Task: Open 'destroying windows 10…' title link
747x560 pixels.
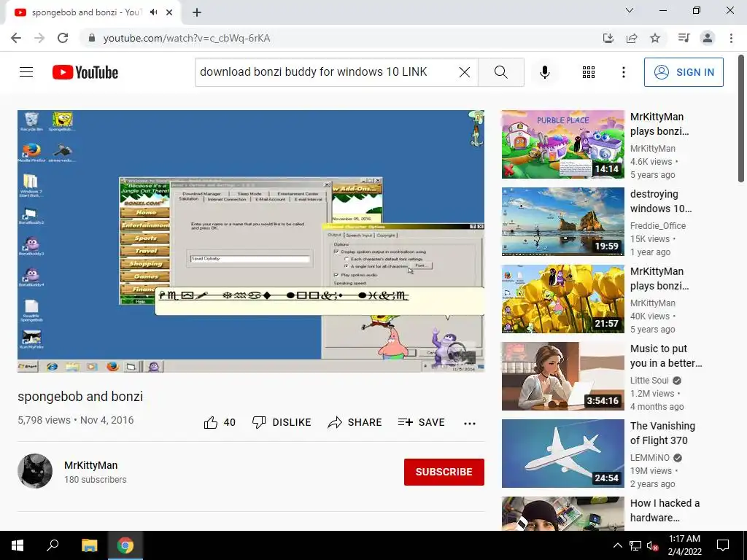Action: (x=661, y=201)
